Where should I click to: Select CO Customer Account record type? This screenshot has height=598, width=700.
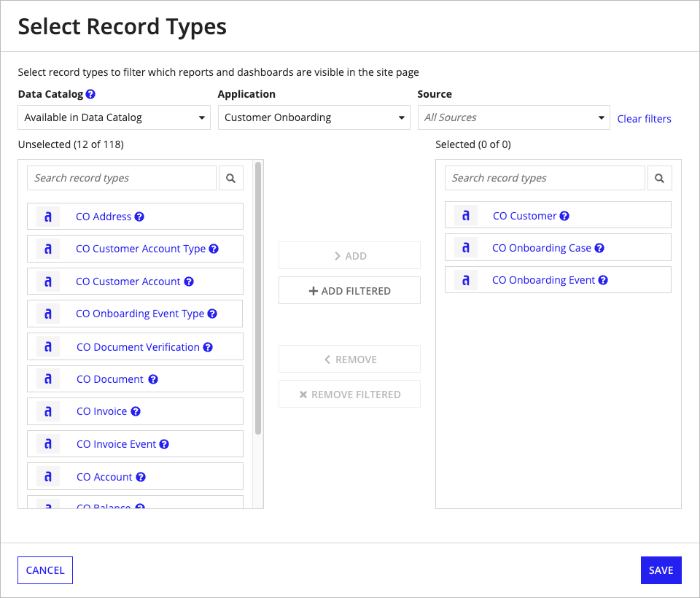(x=136, y=281)
